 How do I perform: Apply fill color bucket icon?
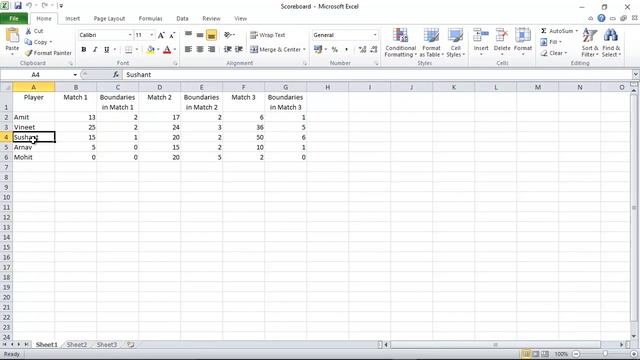point(151,49)
